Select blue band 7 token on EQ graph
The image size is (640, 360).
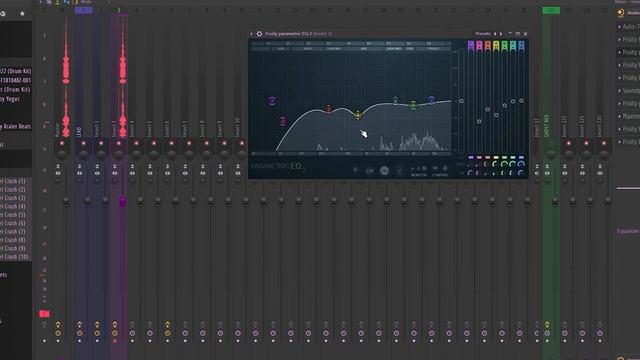click(x=432, y=100)
